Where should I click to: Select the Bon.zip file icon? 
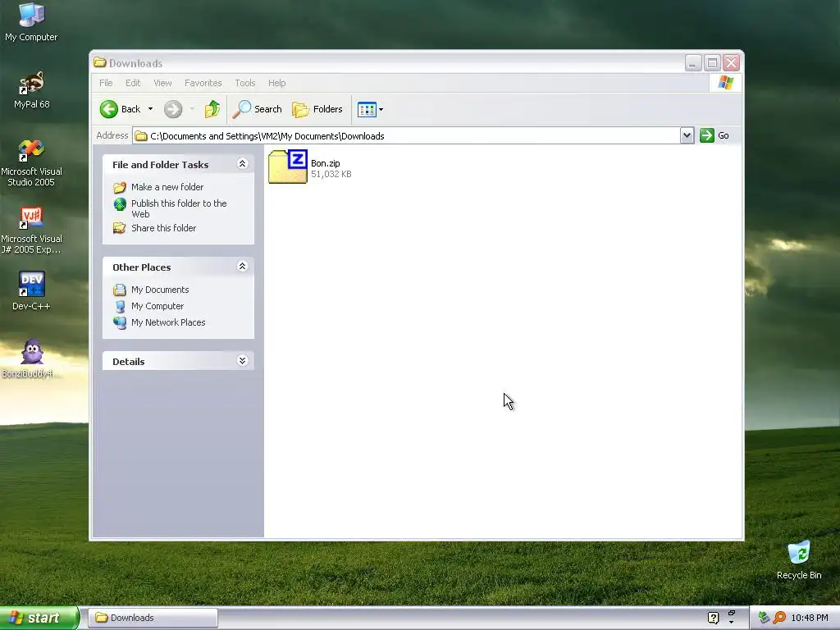(x=288, y=167)
